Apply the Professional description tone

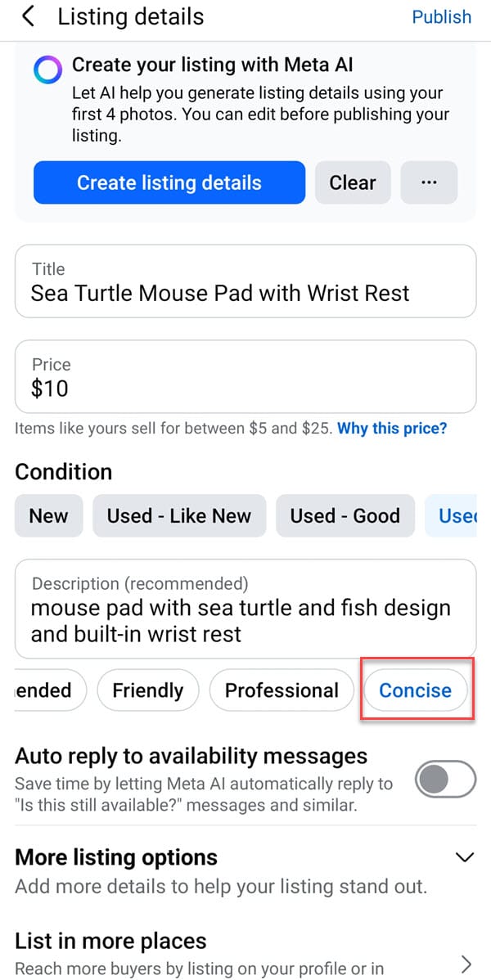click(x=282, y=690)
